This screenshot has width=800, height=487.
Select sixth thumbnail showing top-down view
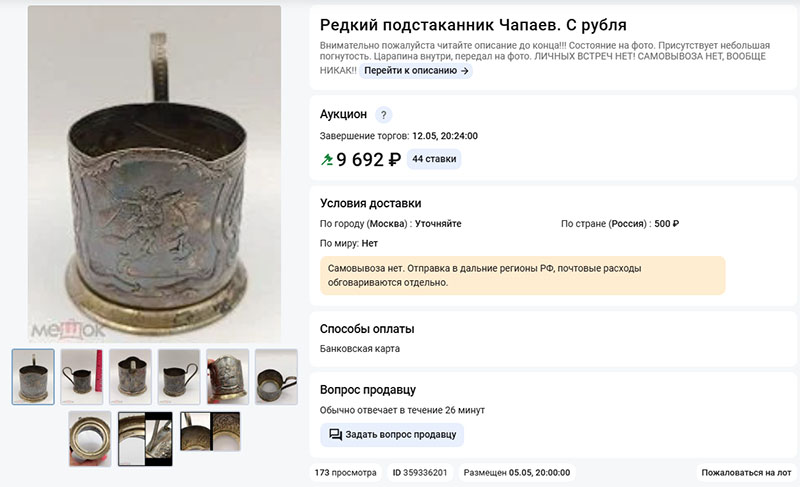[276, 377]
